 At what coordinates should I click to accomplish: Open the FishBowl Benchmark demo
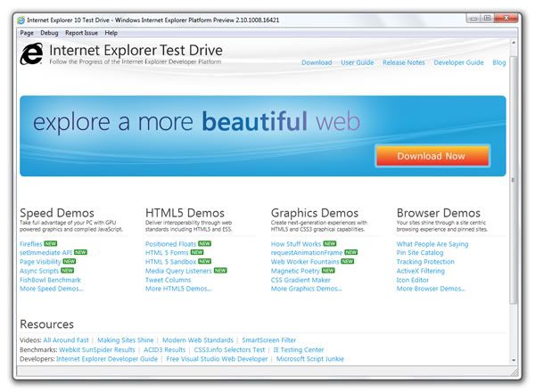50,280
